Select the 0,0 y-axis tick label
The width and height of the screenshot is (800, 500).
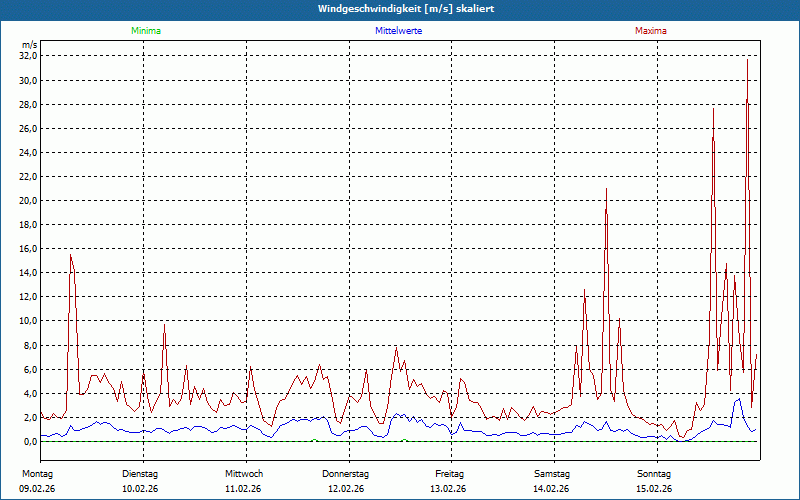(30, 441)
